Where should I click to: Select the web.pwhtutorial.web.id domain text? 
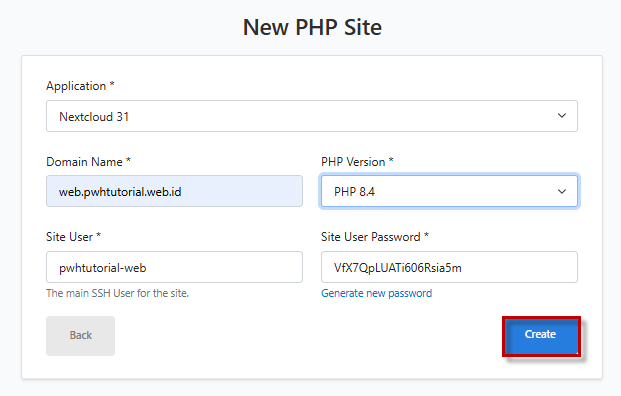pyautogui.click(x=120, y=192)
